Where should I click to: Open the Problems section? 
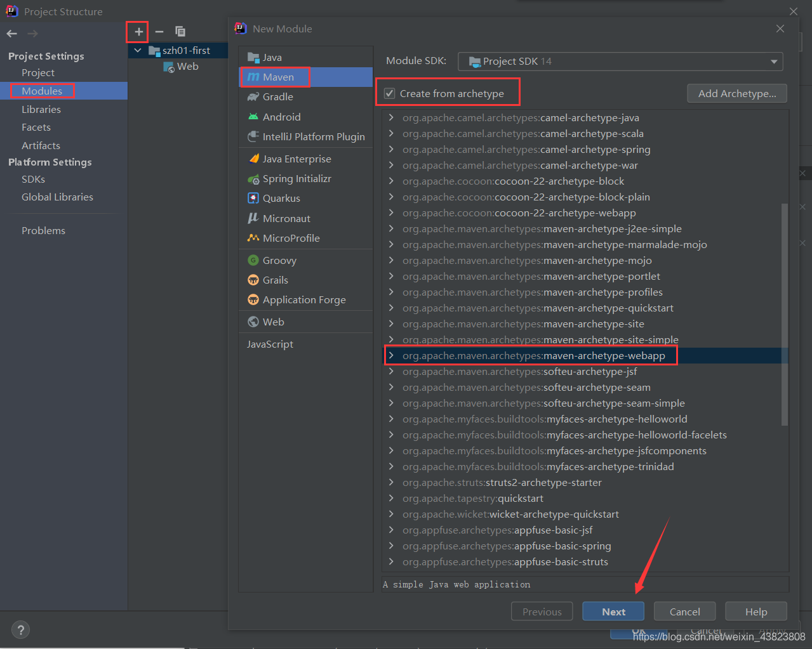[x=43, y=230]
